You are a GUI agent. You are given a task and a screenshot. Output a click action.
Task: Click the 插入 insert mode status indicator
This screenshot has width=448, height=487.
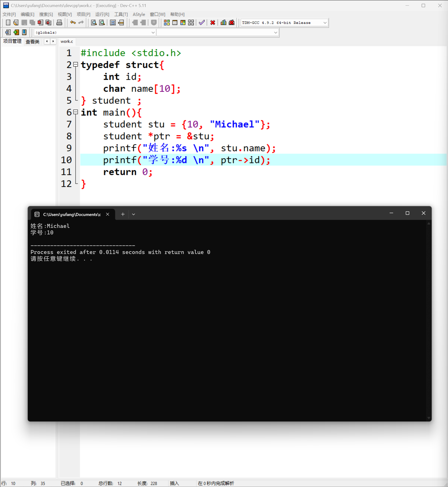(x=175, y=483)
